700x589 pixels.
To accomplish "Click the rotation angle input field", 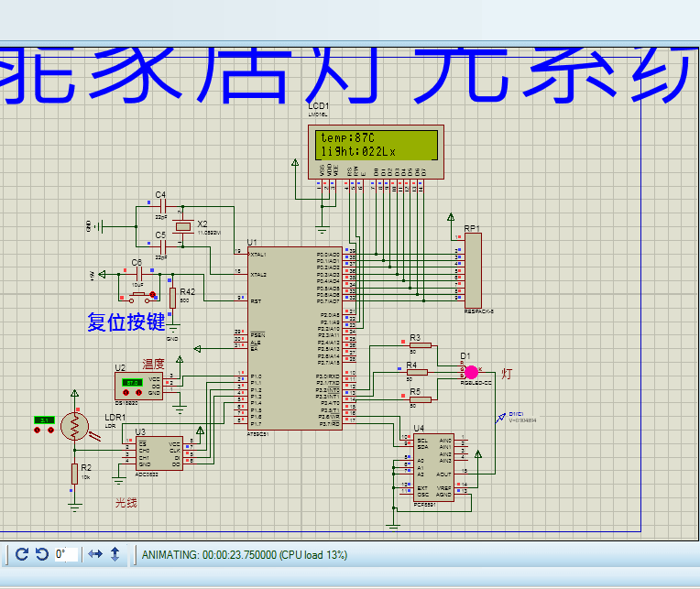I will 65,554.
